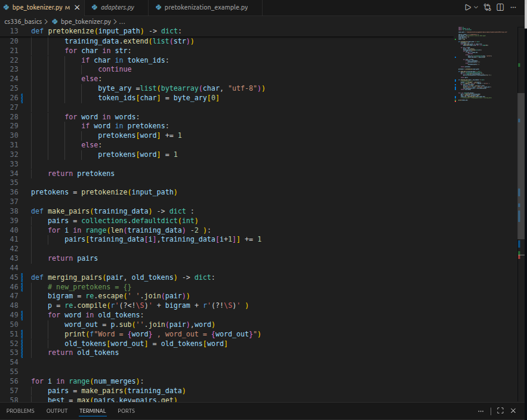Open the run options dropdown arrow

point(476,7)
